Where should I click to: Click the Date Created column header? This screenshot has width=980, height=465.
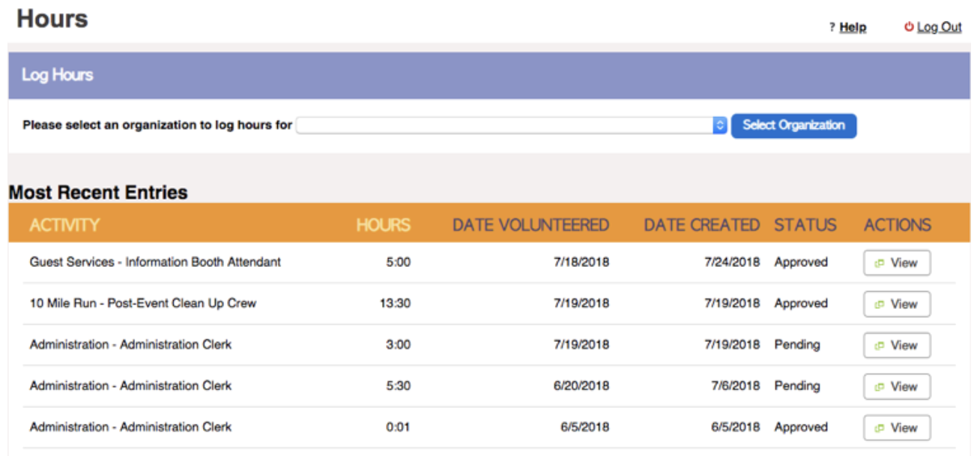(701, 225)
